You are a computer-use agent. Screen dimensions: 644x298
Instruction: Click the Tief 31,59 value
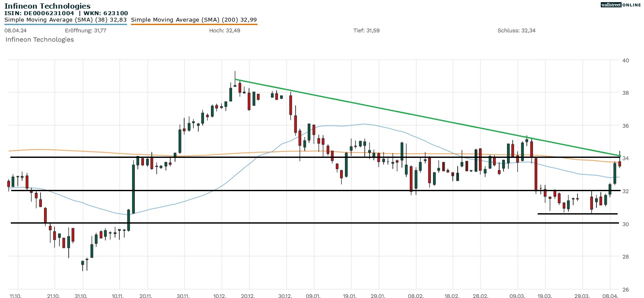[367, 31]
